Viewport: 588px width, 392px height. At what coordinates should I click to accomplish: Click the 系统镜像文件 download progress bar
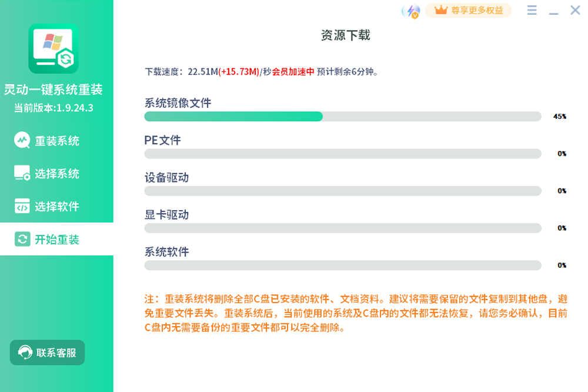343,117
